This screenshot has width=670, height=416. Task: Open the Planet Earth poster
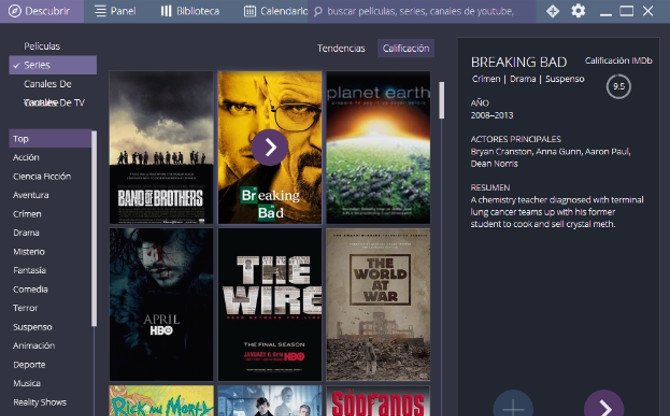tap(378, 147)
